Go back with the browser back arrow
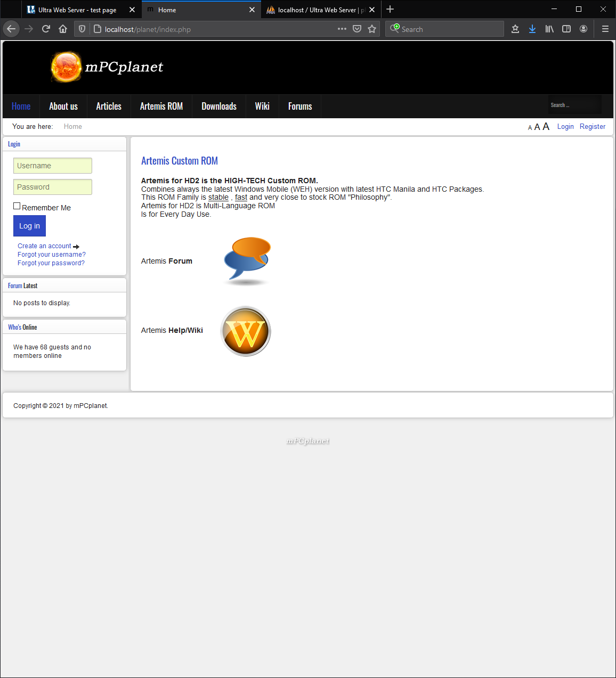Screen dimensions: 616x678 tap(11, 29)
